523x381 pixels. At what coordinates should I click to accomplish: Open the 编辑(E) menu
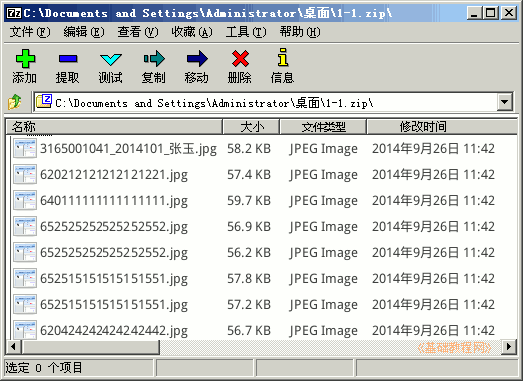point(84,32)
